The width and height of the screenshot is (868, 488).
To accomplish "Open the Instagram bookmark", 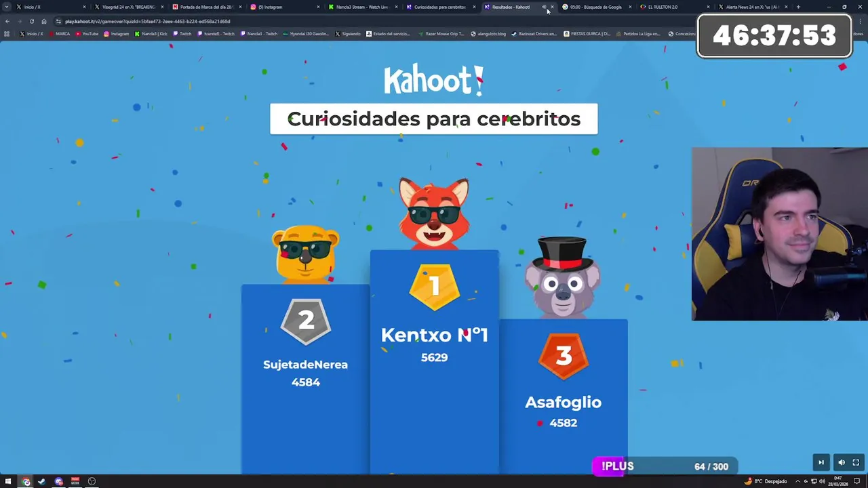I will click(117, 34).
